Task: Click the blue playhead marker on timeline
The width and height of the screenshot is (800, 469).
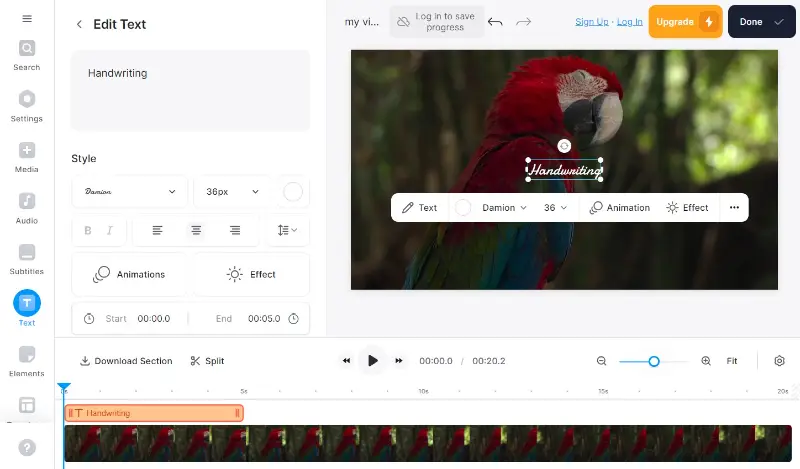Action: [x=64, y=388]
